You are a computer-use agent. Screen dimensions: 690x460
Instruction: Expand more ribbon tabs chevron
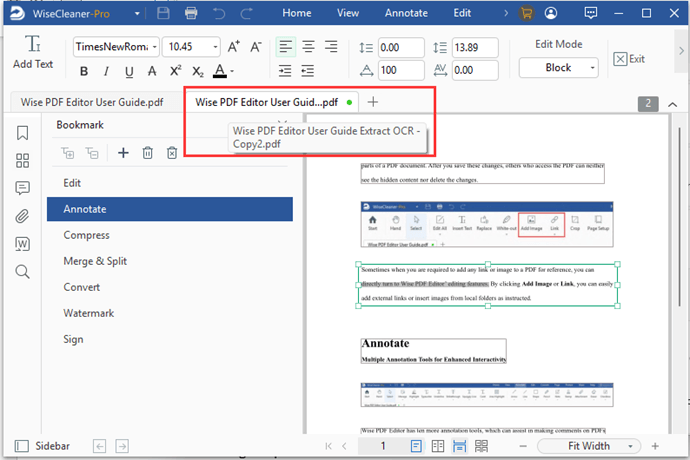pos(506,13)
